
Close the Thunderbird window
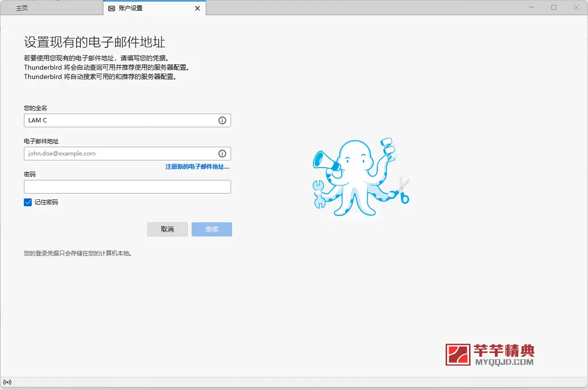point(576,7)
